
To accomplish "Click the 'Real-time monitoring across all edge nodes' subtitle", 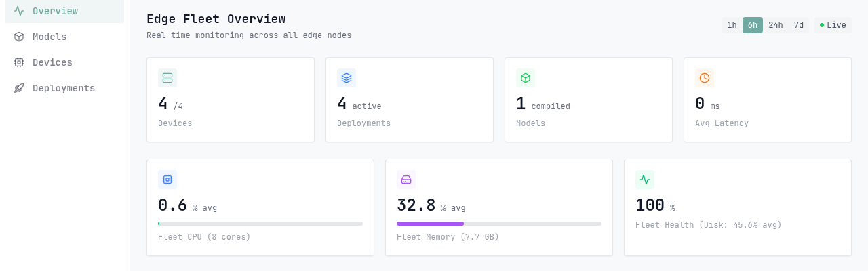I will coord(249,35).
